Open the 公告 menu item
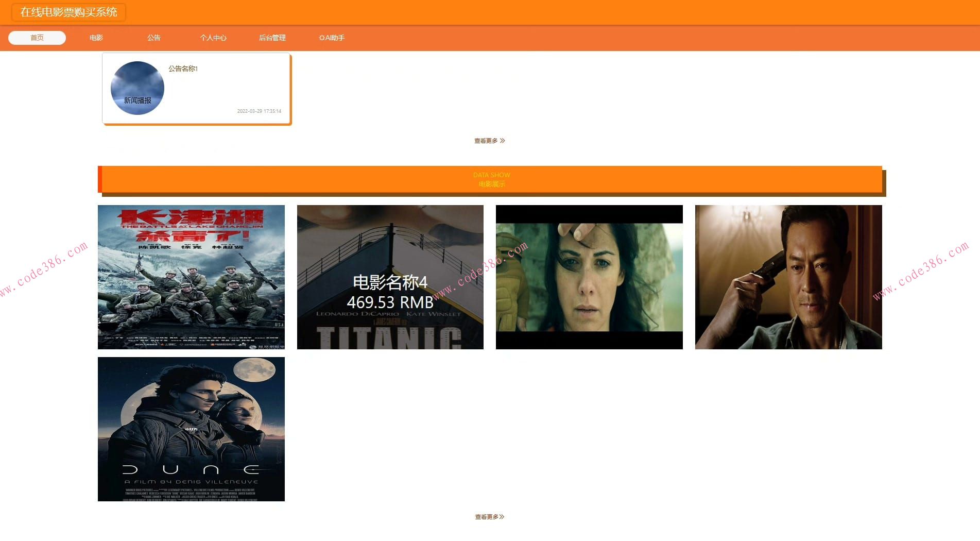This screenshot has height=541, width=980. click(153, 38)
